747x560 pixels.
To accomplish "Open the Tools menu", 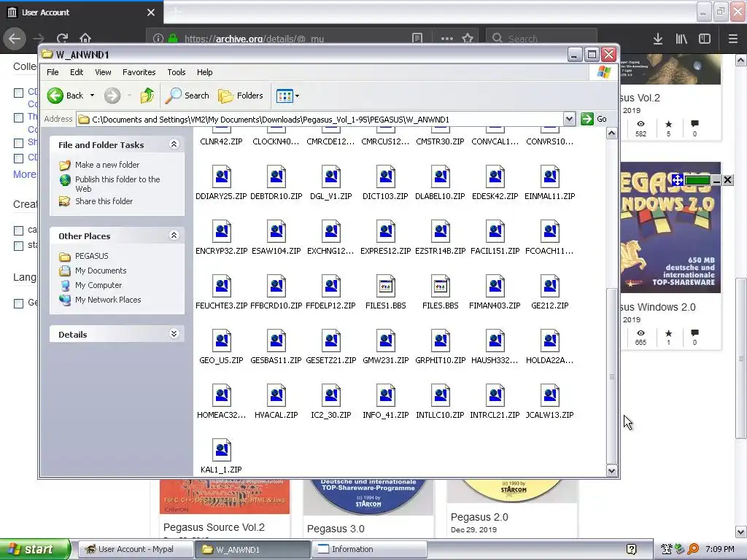I will click(x=177, y=72).
